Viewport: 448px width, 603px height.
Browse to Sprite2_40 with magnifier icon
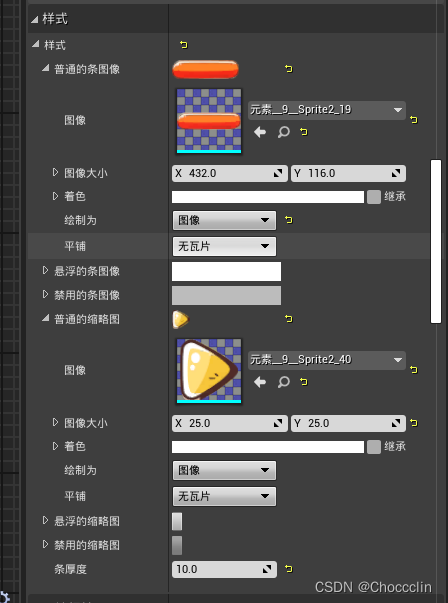click(x=283, y=382)
